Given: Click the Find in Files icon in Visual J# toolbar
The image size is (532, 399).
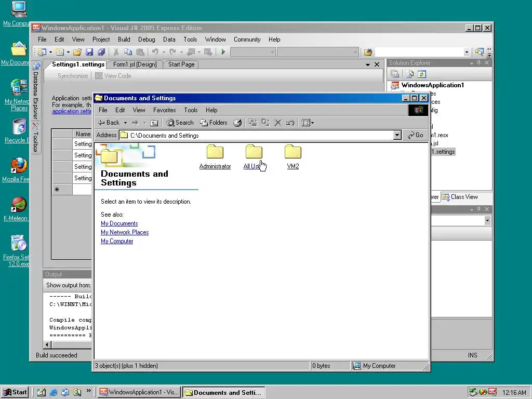Looking at the screenshot, I should point(368,52).
